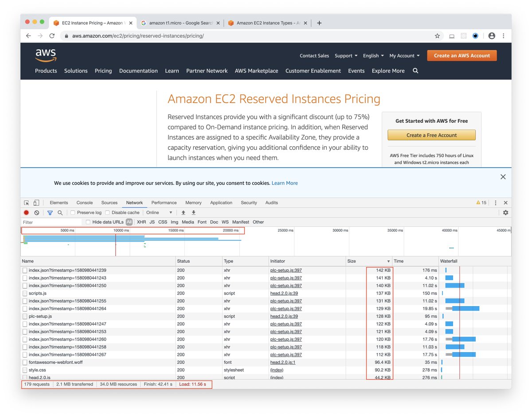Click Create a Free Account button
532x416 pixels.
coord(431,135)
